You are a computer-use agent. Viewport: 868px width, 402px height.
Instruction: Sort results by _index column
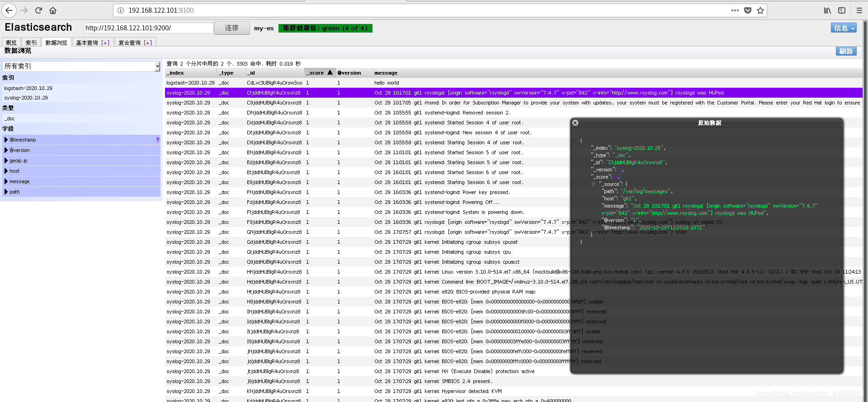(x=191, y=73)
